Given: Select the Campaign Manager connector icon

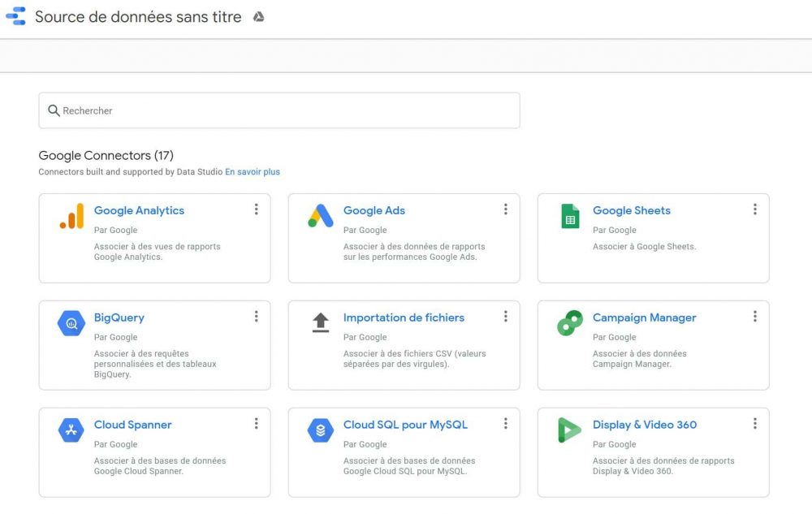Looking at the screenshot, I should coord(569,322).
